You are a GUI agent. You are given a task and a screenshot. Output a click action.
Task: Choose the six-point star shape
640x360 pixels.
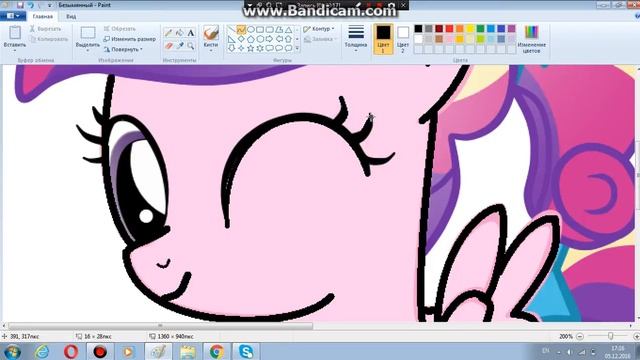(260, 48)
